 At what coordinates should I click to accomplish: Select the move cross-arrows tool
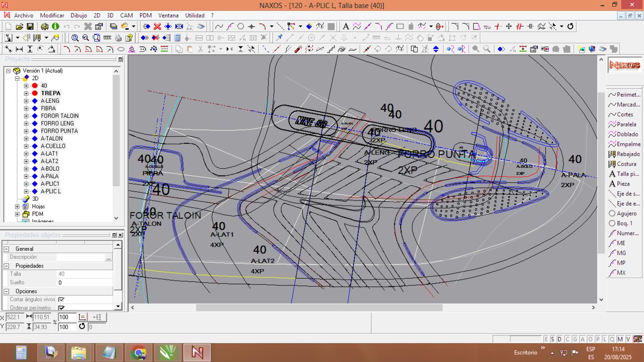click(x=509, y=27)
